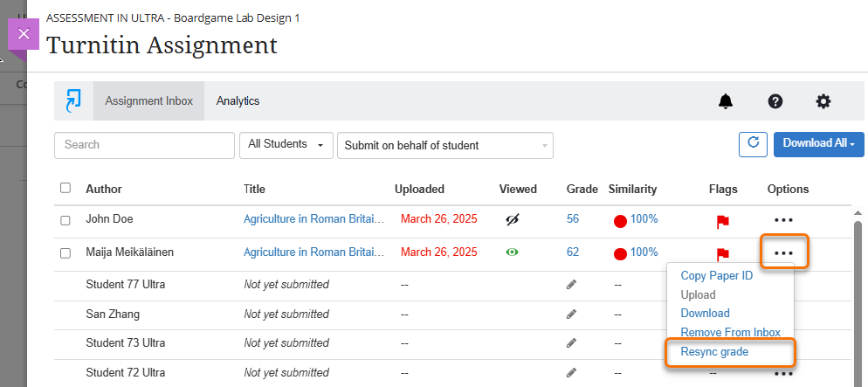This screenshot has height=387, width=868.
Task: Click grade pencil icon for Student 77 Ultra
Action: pos(571,285)
